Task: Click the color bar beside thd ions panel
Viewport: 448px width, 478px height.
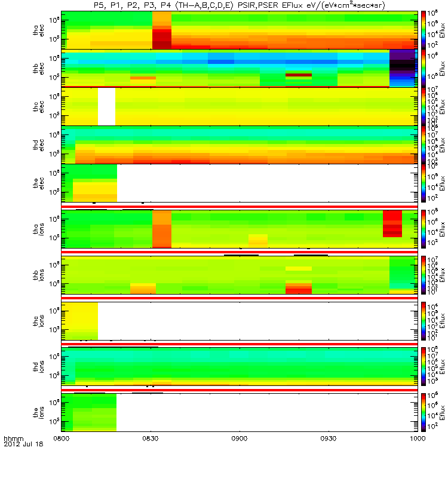Action: pyautogui.click(x=424, y=367)
